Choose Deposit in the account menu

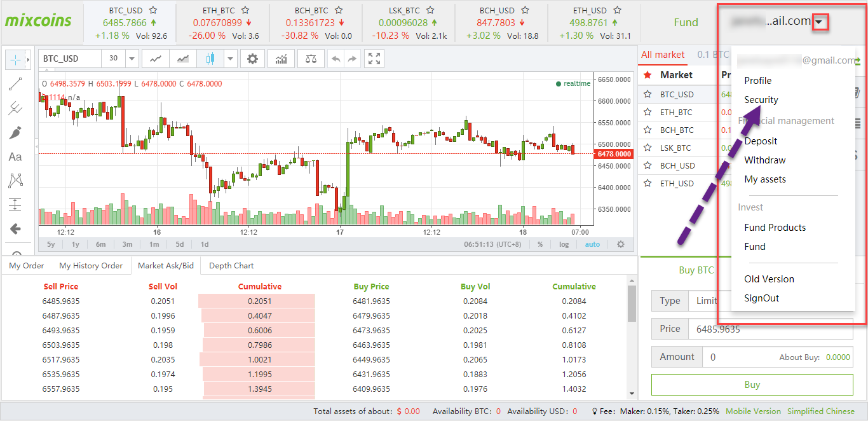pyautogui.click(x=761, y=141)
